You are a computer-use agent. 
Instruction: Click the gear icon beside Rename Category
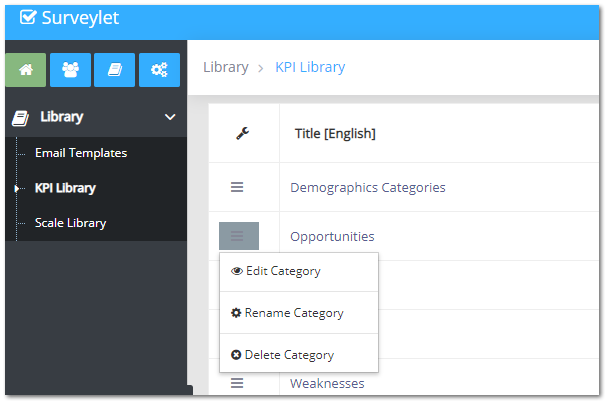tap(236, 312)
